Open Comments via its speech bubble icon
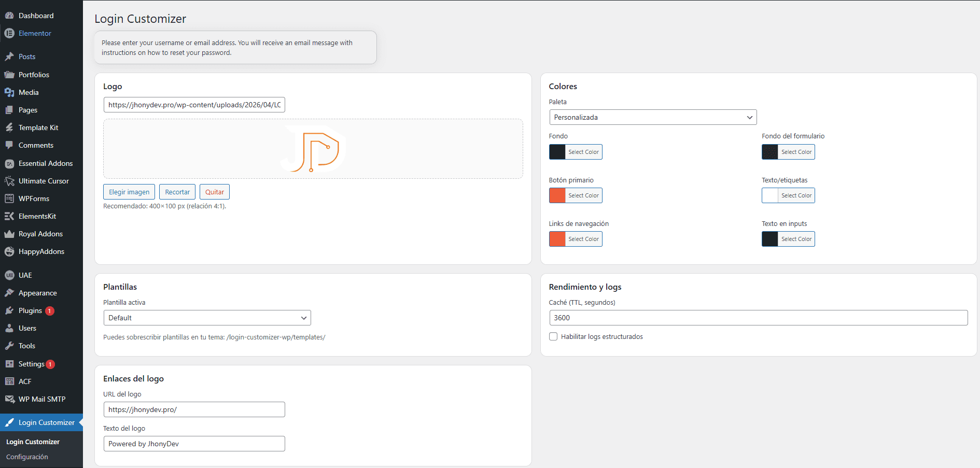The image size is (980, 468). (x=9, y=145)
